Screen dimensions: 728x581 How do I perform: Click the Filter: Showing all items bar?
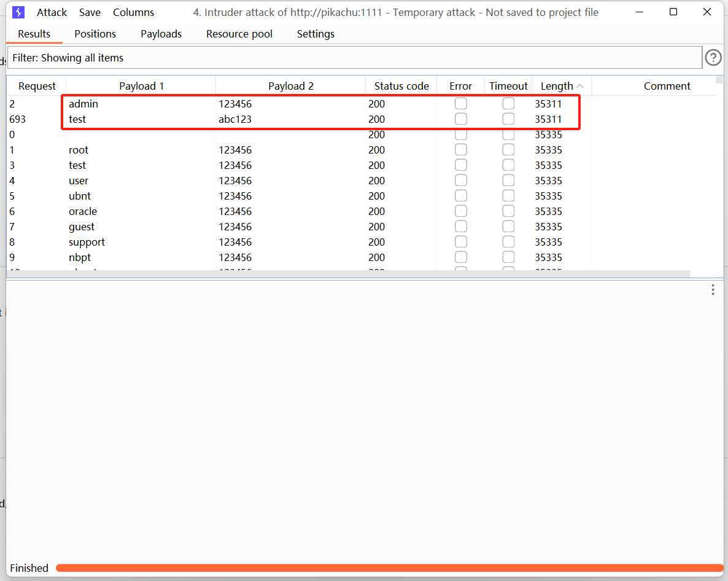tap(355, 58)
